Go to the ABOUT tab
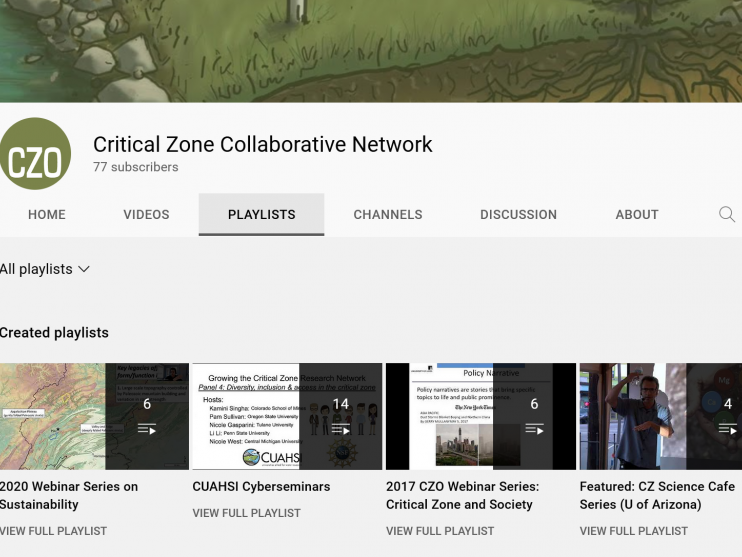The height and width of the screenshot is (557, 742). pyautogui.click(x=636, y=214)
